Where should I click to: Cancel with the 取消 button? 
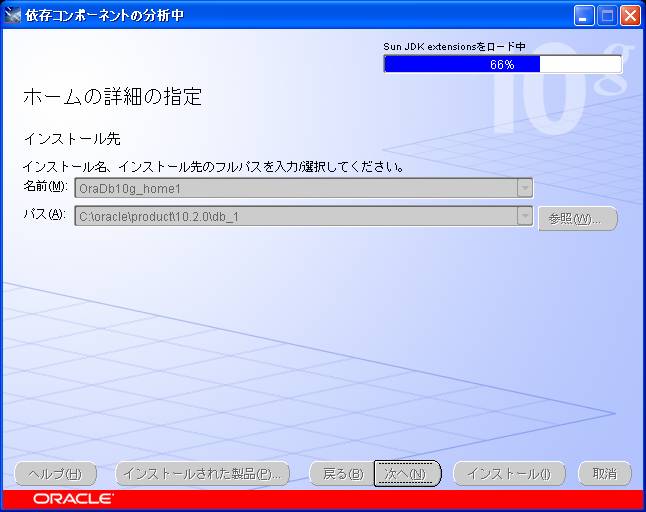(x=605, y=474)
